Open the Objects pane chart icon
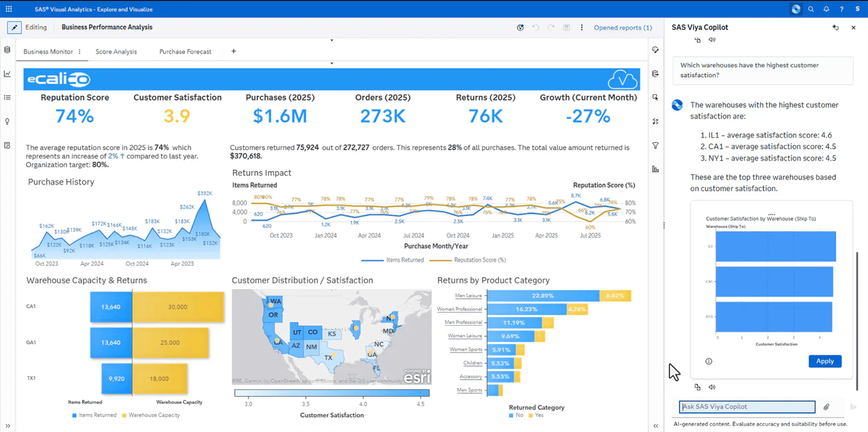The height and width of the screenshot is (432, 868). 7,74
